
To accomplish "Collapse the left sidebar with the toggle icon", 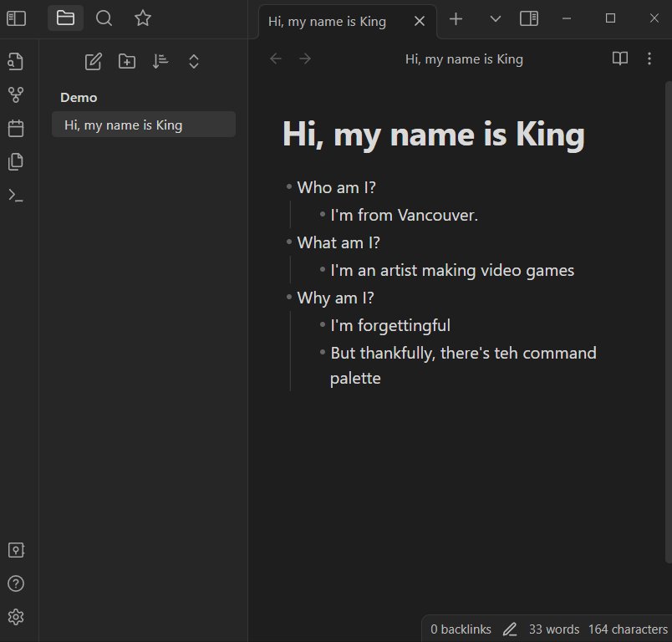I will pyautogui.click(x=16, y=18).
